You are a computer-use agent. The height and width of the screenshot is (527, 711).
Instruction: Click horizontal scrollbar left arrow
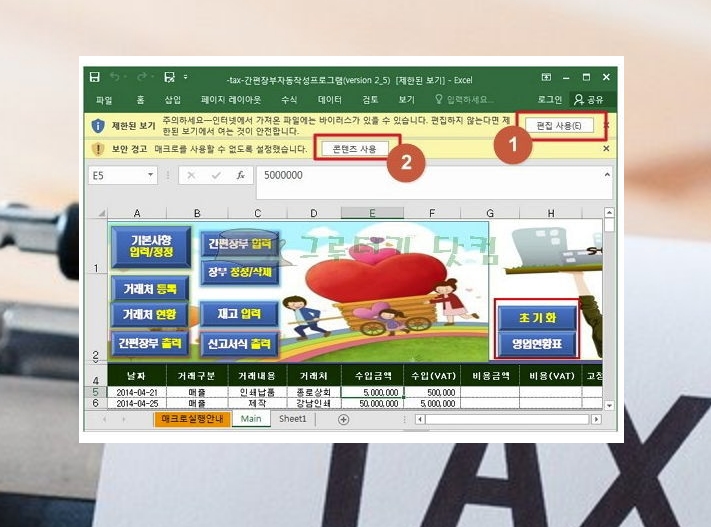420,420
